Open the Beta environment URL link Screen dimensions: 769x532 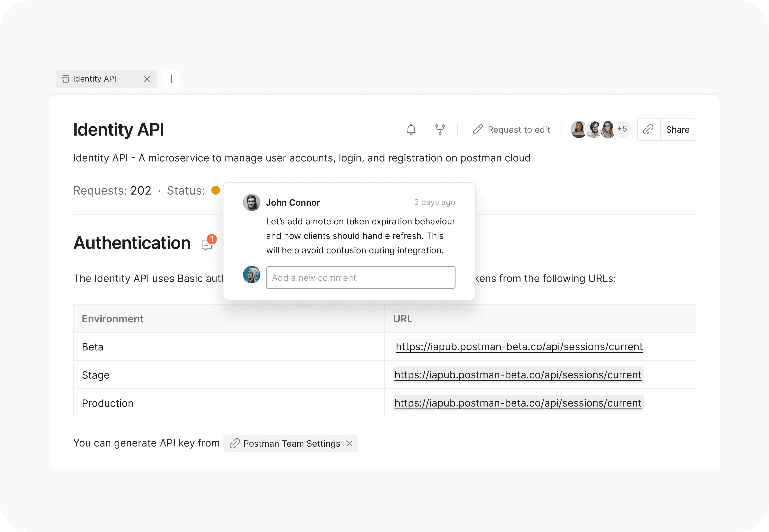coord(519,347)
